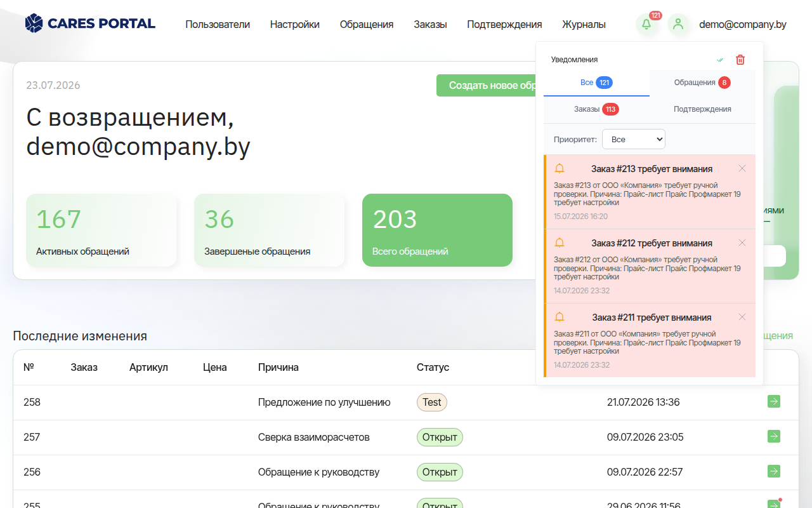Click the Заказ column header
The width and height of the screenshot is (812, 508).
point(84,367)
